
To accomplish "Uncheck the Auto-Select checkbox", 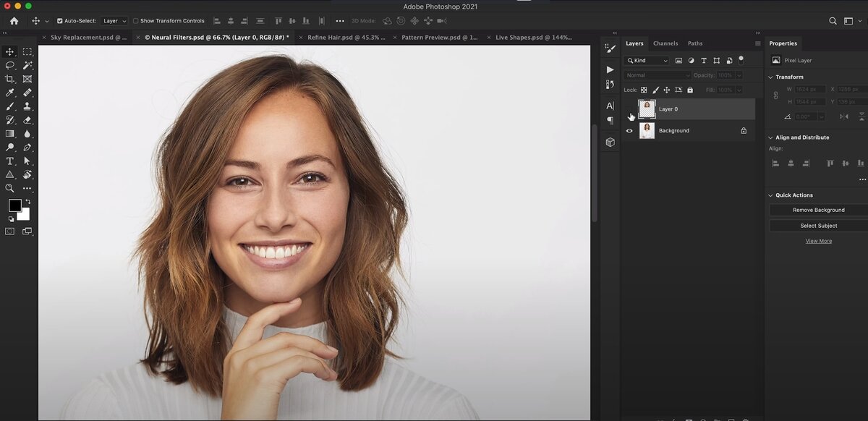I will [59, 21].
